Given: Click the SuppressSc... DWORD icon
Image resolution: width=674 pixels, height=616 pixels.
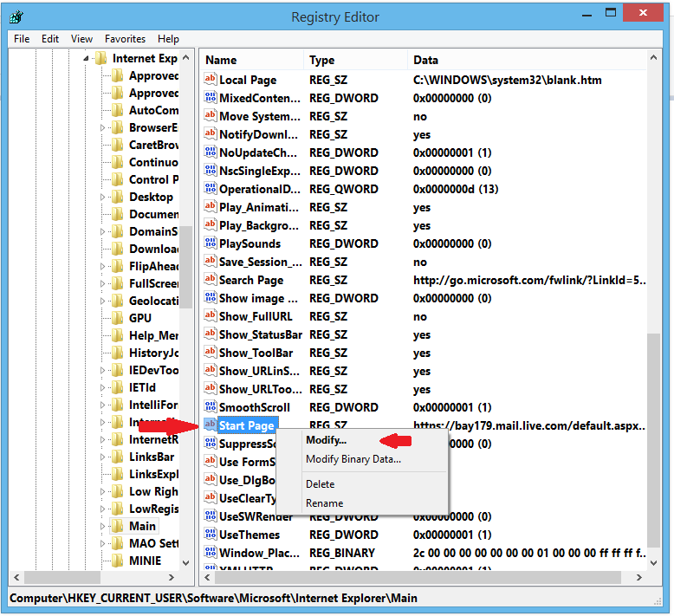Looking at the screenshot, I should click(211, 443).
